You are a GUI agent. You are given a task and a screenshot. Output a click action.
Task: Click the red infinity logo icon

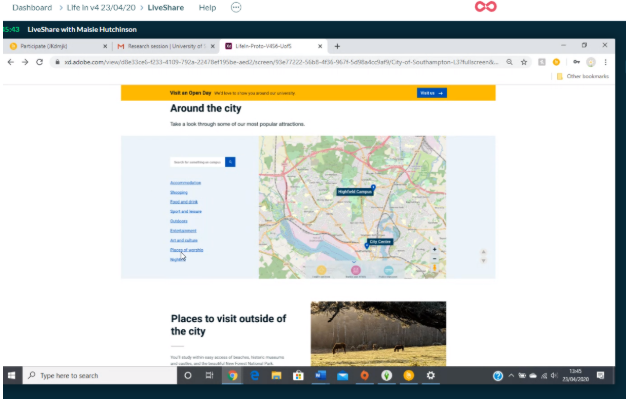click(x=485, y=7)
